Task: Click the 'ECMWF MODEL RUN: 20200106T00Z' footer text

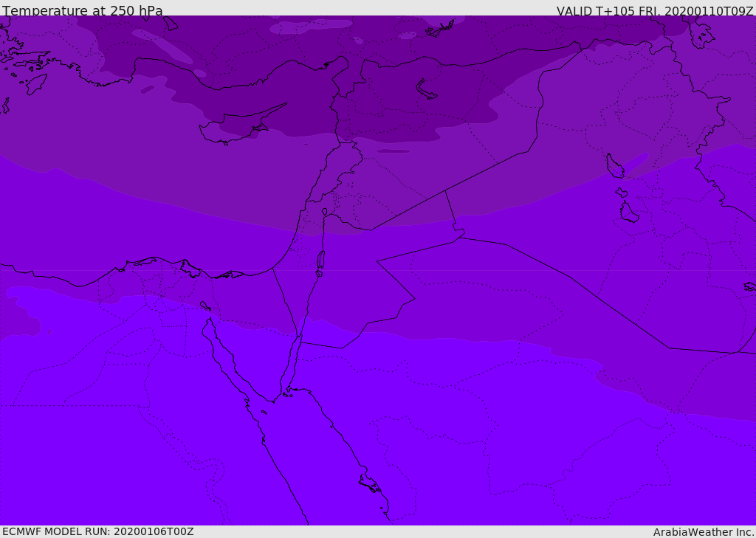Action: [x=98, y=531]
